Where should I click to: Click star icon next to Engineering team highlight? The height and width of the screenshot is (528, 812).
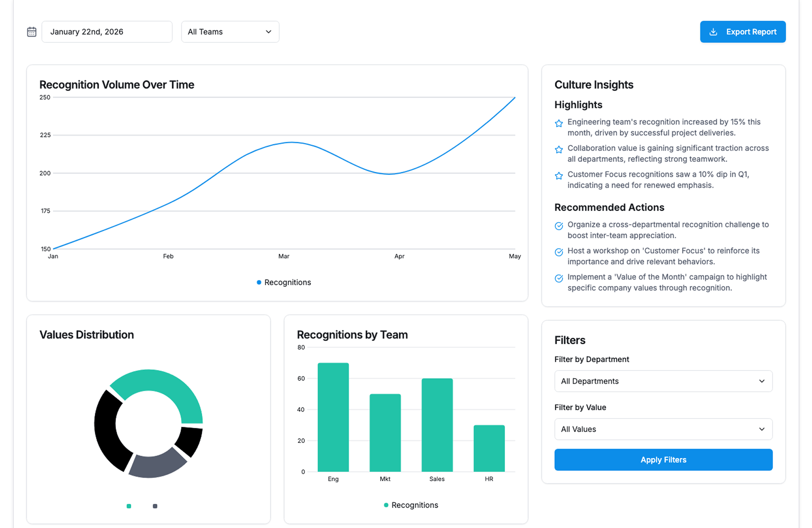click(559, 123)
